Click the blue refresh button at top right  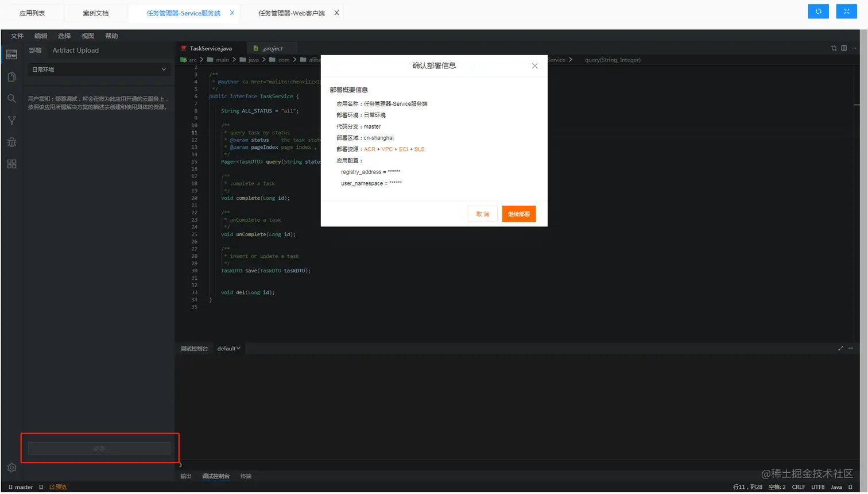[x=818, y=11]
